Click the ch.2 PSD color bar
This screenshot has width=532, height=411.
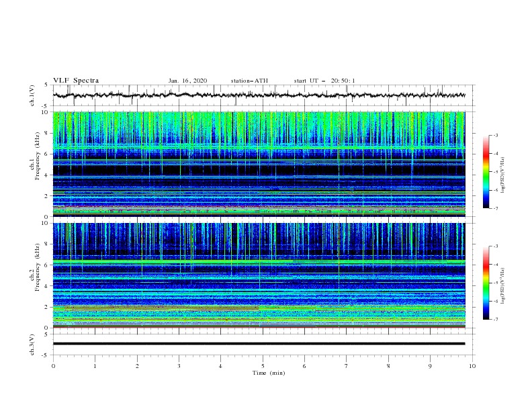[x=486, y=283]
